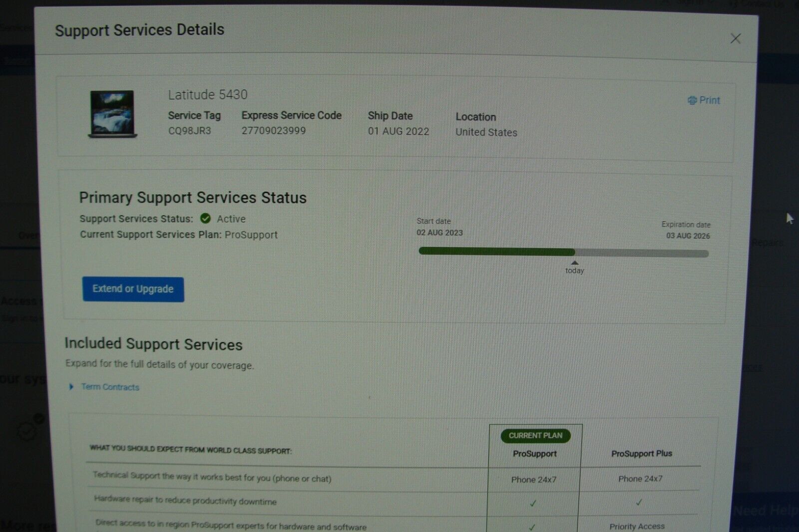
Task: Click the support period progress bar
Action: pyautogui.click(x=563, y=253)
